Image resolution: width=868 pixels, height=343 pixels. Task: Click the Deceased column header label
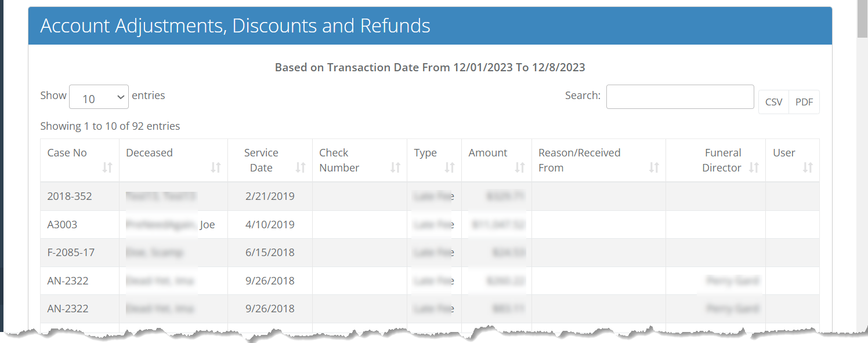149,152
